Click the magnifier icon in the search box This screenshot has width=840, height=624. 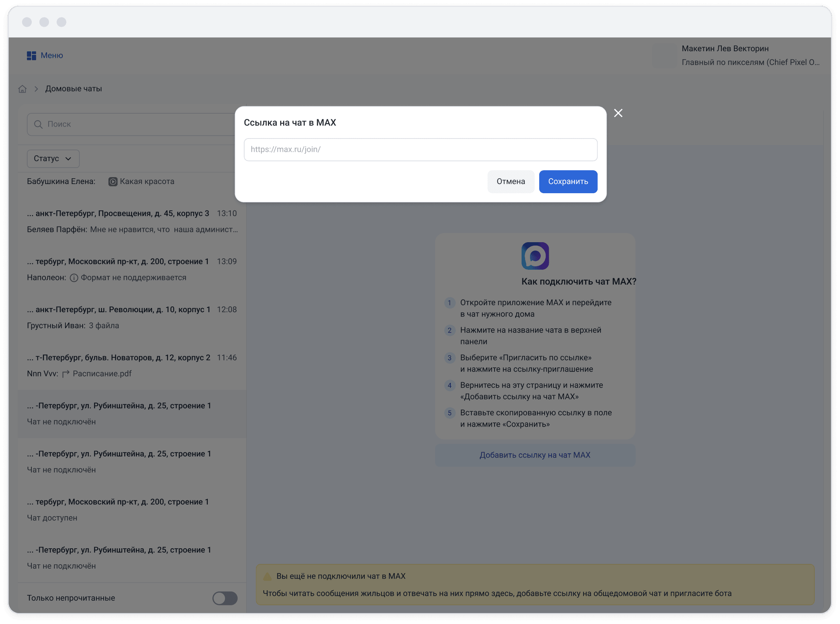pos(38,124)
